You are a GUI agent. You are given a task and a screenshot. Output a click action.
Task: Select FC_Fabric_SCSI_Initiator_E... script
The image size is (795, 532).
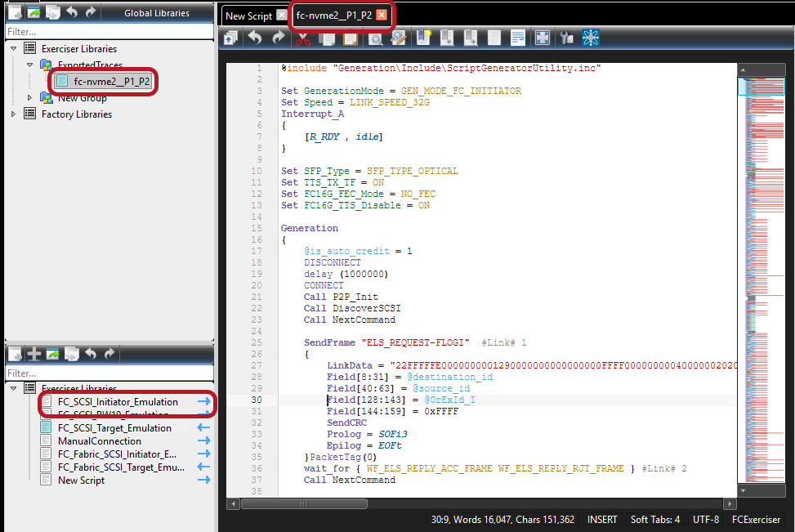pyautogui.click(x=117, y=454)
